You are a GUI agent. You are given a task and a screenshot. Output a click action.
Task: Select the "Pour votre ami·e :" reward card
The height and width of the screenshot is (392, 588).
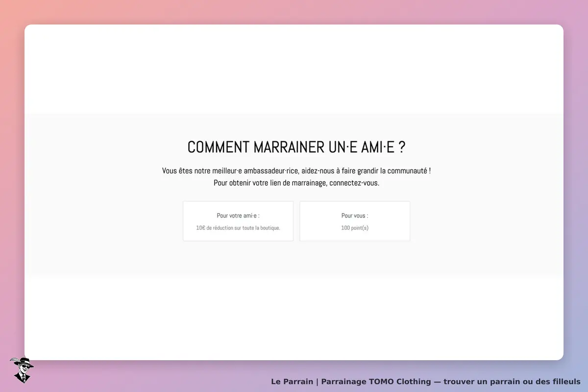(x=238, y=221)
